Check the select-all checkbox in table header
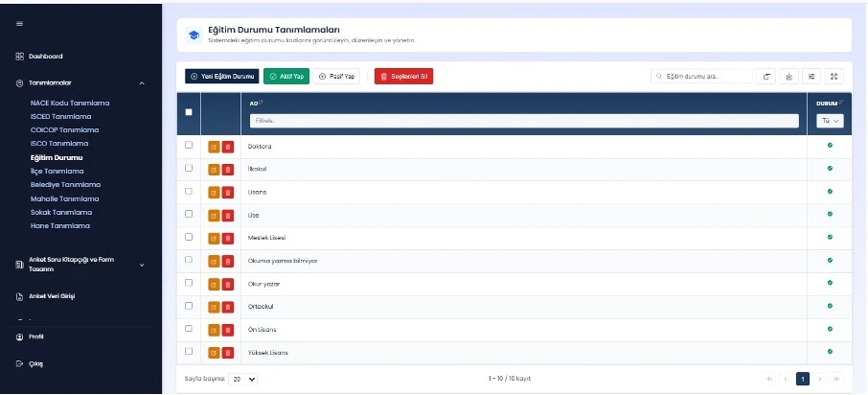Viewport: 868px width, 395px height. [x=189, y=112]
